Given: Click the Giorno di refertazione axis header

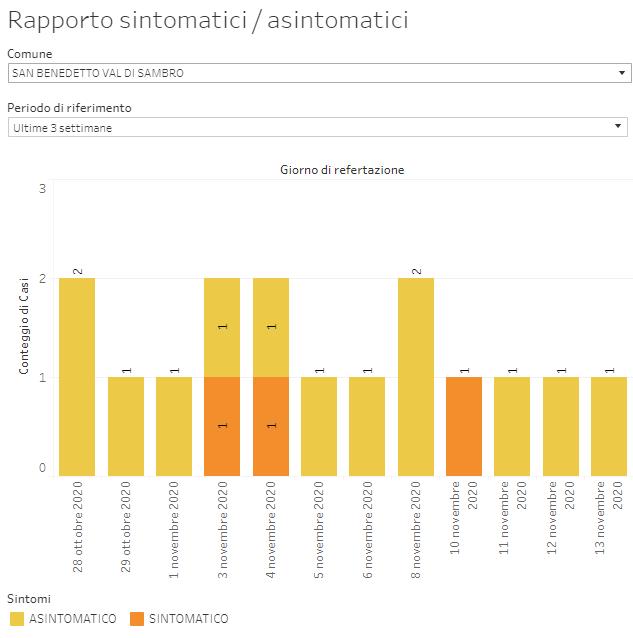Looking at the screenshot, I should point(342,170).
